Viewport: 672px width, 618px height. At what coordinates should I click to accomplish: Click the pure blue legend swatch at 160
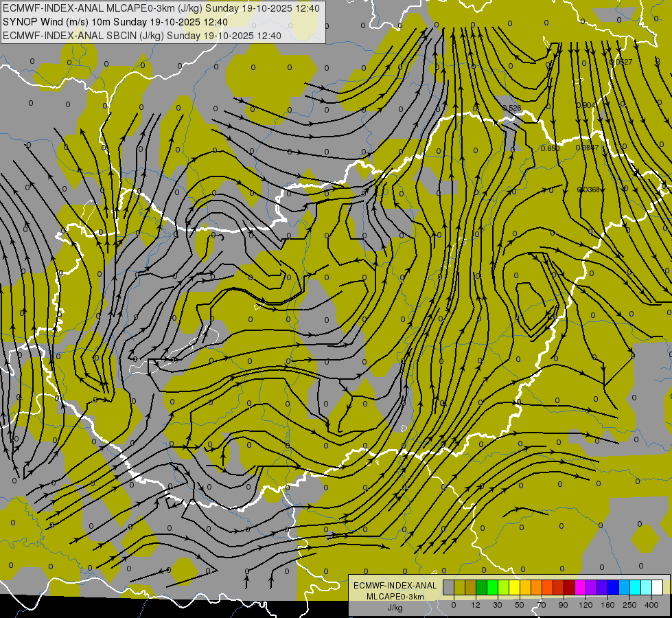[614, 588]
